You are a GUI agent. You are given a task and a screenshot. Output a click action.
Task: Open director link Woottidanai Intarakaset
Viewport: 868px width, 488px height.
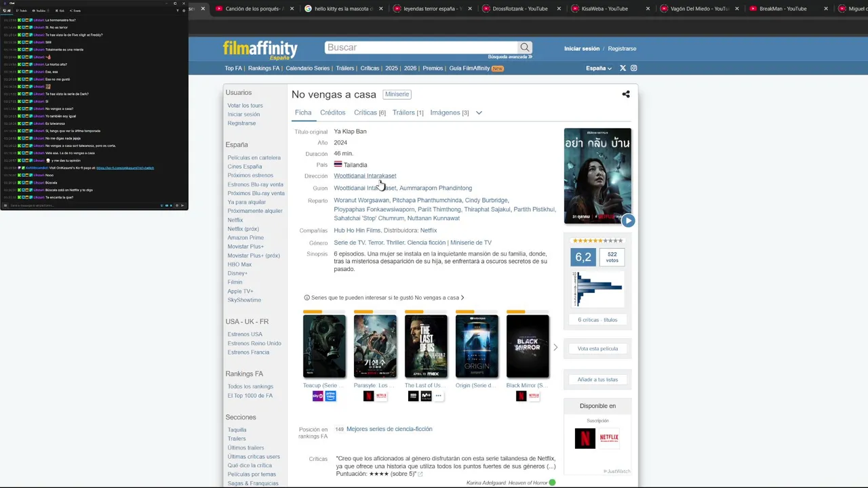click(x=365, y=176)
